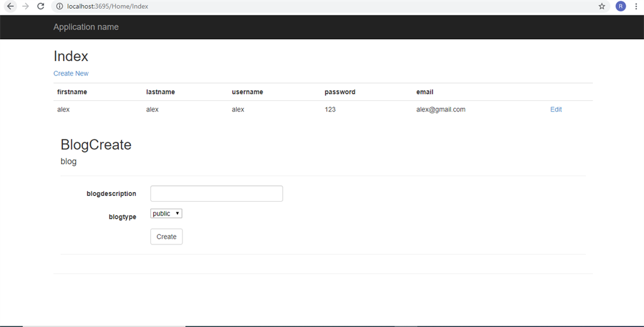
Task: Go forward with the browser arrow
Action: click(25, 6)
